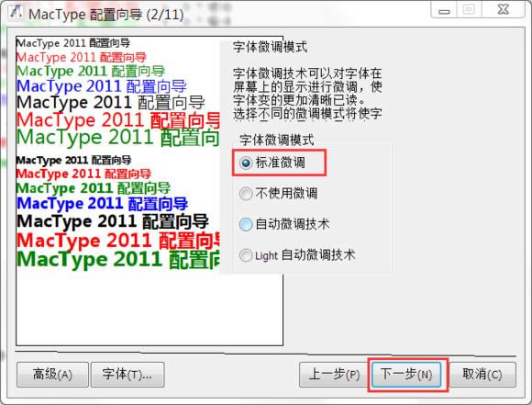Image resolution: width=532 pixels, height=405 pixels.
Task: Click the largest bold green preview line
Action: pyautogui.click(x=117, y=259)
